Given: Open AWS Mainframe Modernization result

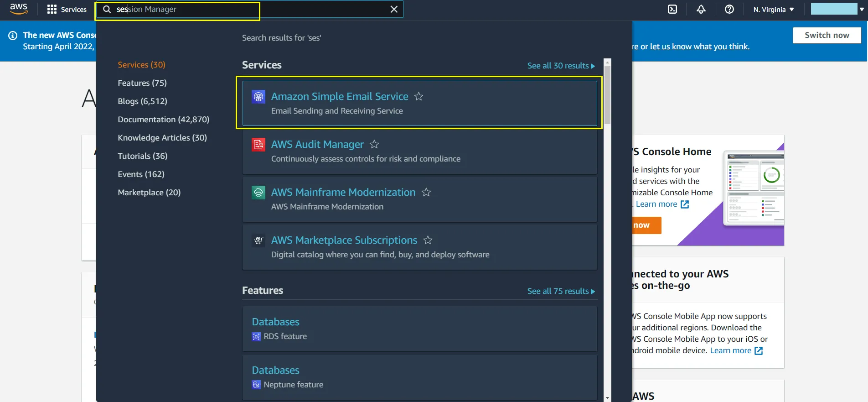Looking at the screenshot, I should click(x=343, y=192).
